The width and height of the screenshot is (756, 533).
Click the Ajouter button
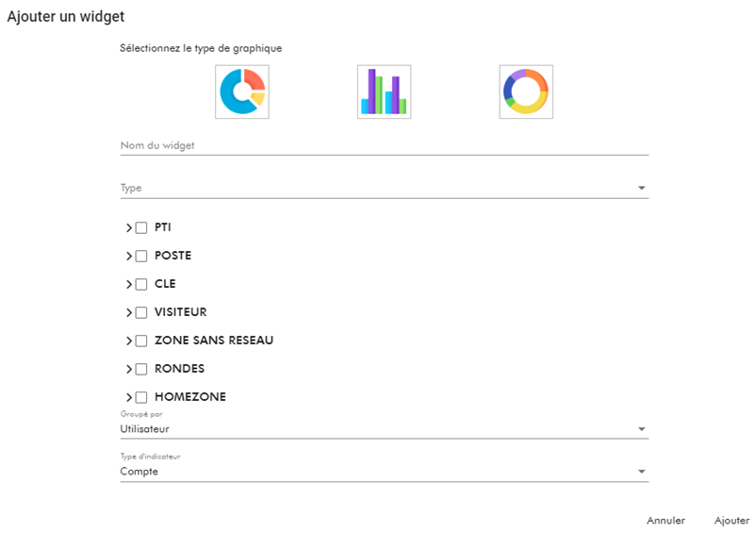tap(731, 521)
